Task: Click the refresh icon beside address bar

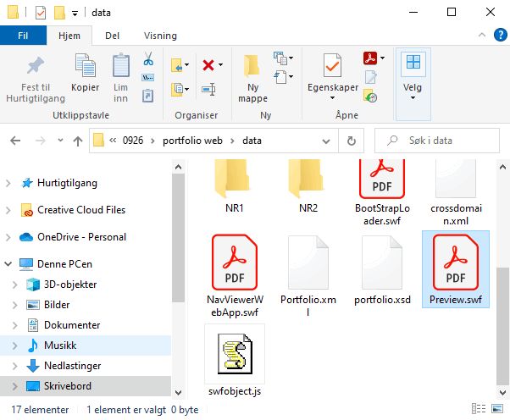Action: point(352,141)
